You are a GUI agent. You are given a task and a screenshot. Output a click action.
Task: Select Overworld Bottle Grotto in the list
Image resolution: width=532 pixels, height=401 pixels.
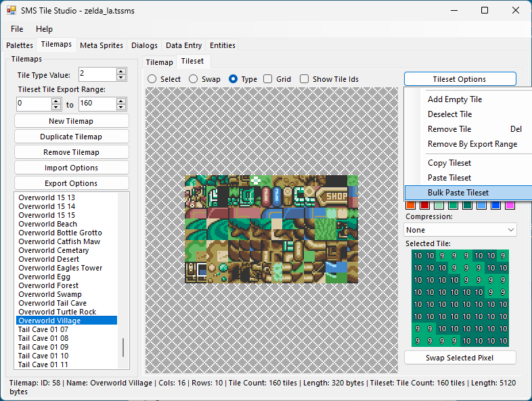pos(66,233)
